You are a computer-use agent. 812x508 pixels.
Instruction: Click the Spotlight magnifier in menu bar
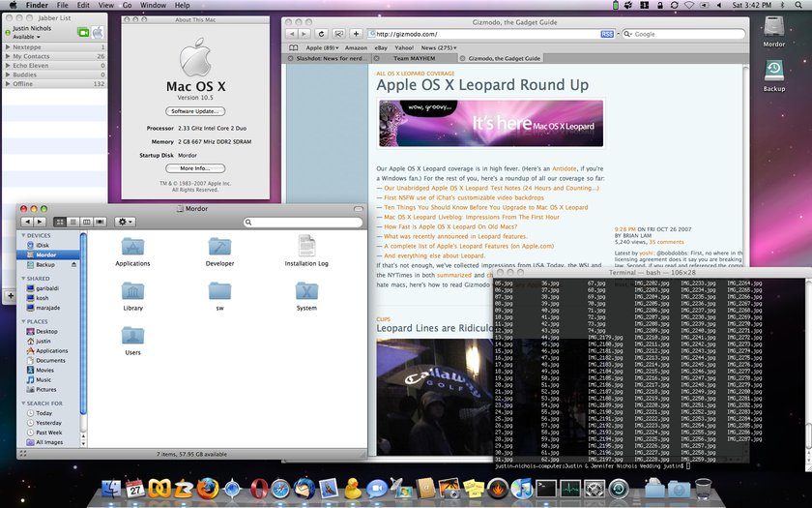point(798,5)
